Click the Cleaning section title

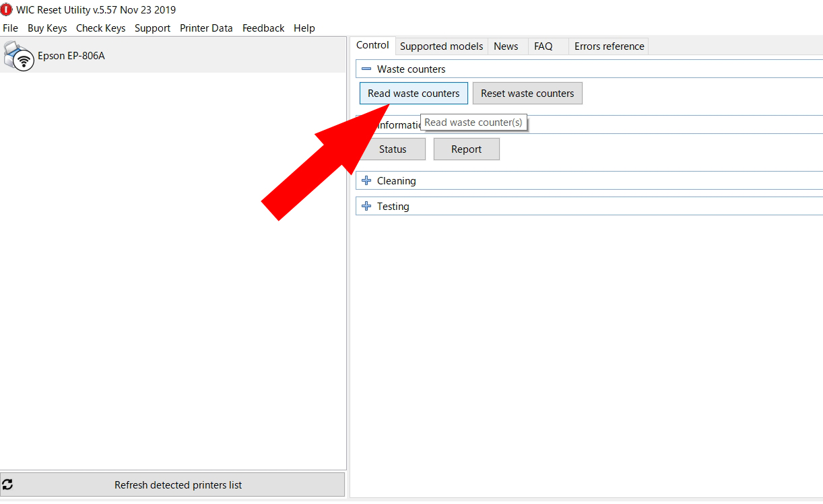[x=396, y=180]
